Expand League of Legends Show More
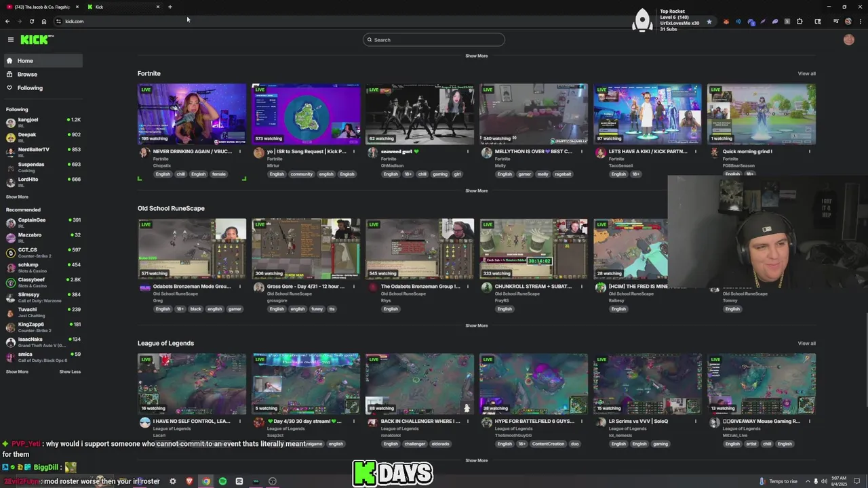 pyautogui.click(x=476, y=460)
